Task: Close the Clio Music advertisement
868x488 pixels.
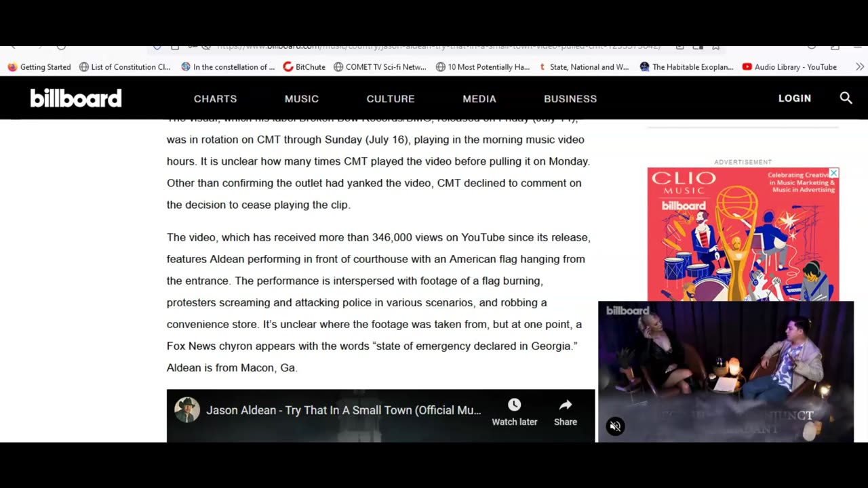Action: 833,174
